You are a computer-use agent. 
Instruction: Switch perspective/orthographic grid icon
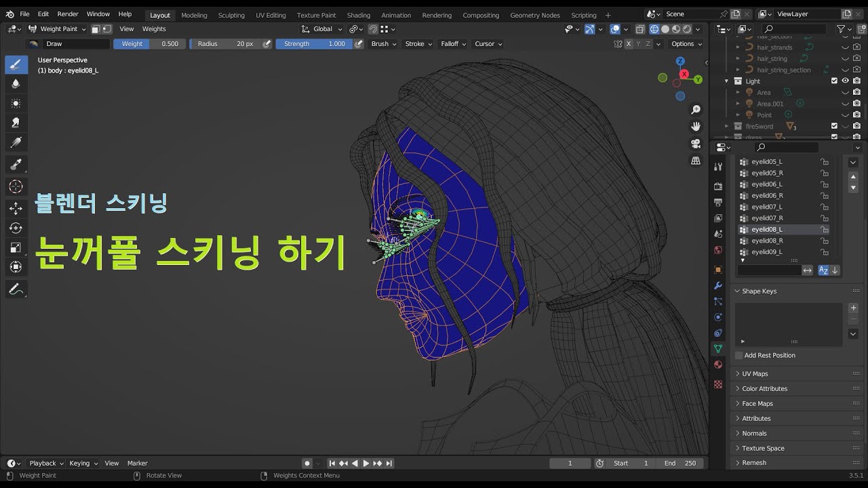tap(696, 161)
